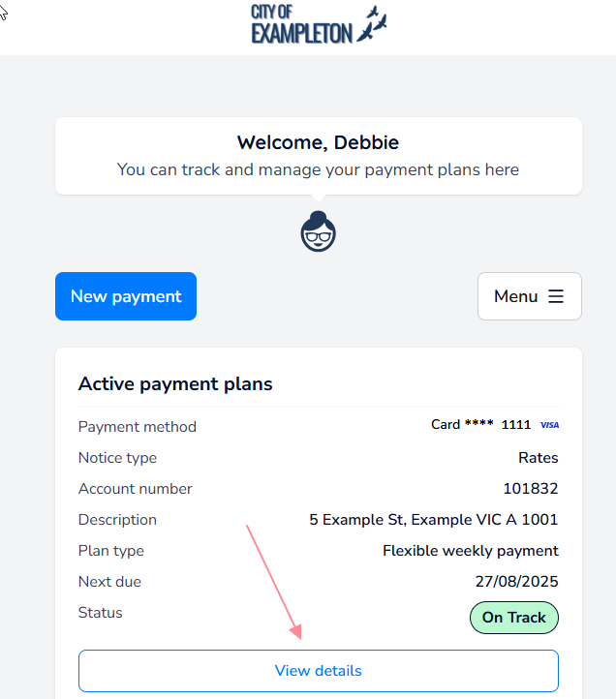Click the Payment method label

point(137,427)
